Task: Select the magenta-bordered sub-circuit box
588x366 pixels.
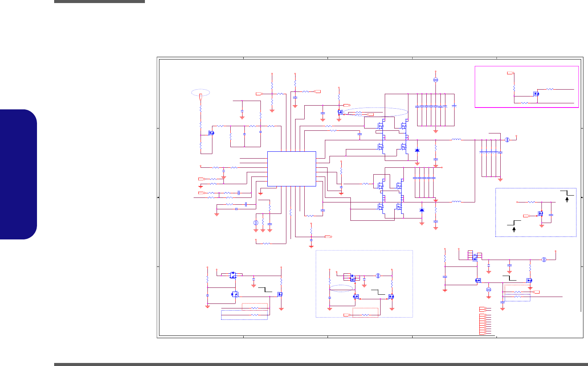Action: tap(527, 87)
